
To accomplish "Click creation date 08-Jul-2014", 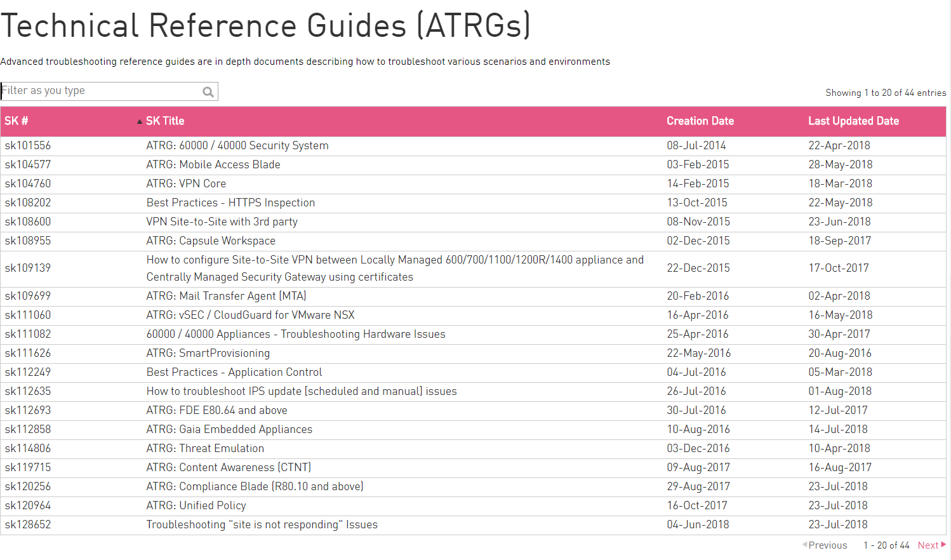I will point(696,145).
